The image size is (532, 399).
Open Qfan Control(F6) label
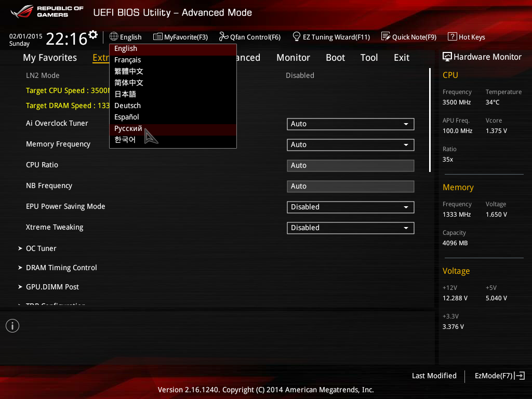pyautogui.click(x=255, y=37)
